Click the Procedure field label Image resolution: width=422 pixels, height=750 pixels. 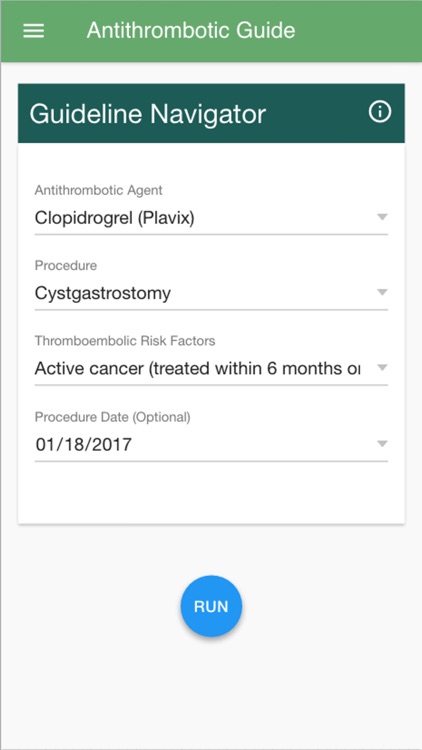[x=66, y=265]
